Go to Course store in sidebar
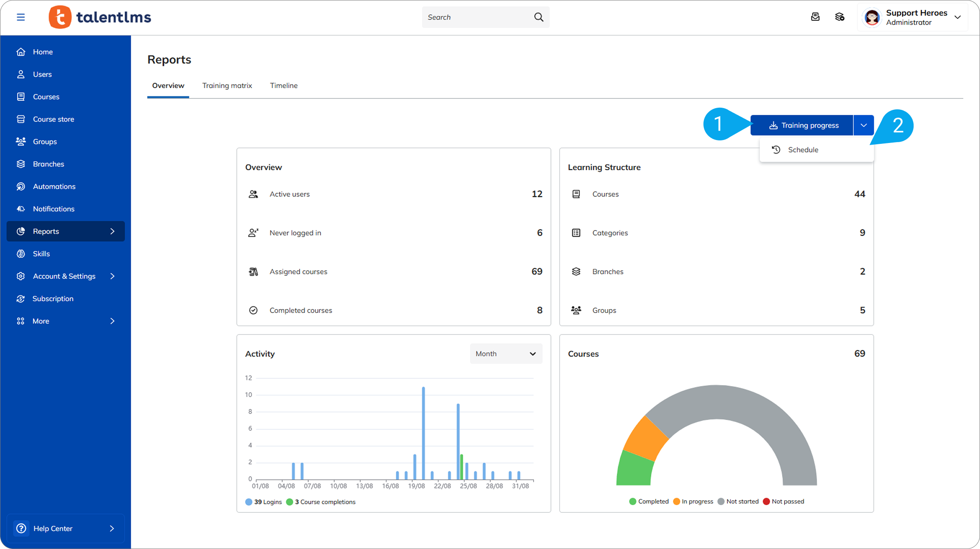Viewport: 980px width, 549px height. tap(53, 119)
